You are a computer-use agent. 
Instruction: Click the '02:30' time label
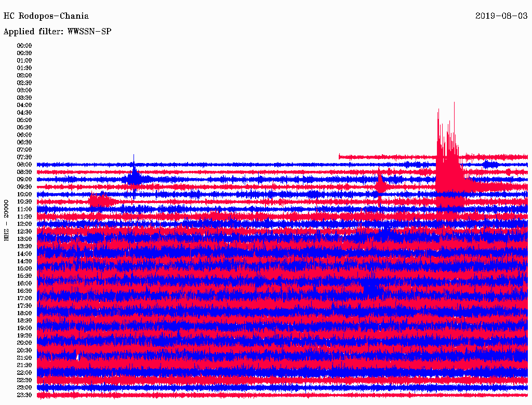[x=24, y=83]
